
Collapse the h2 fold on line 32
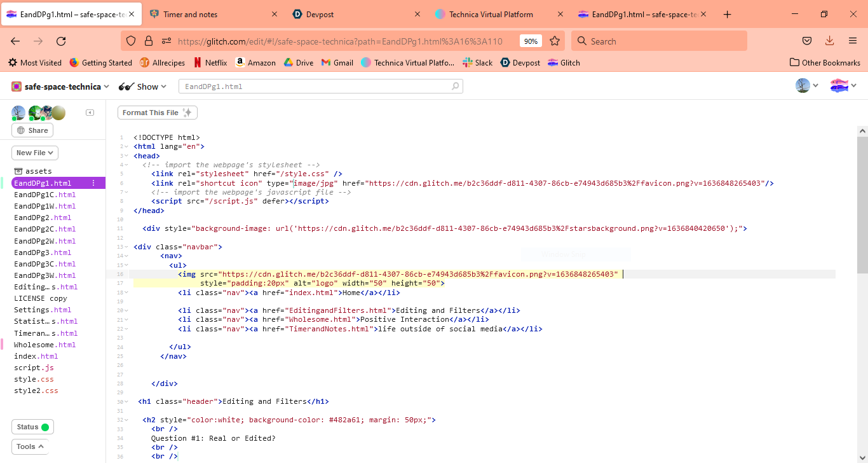(126, 420)
